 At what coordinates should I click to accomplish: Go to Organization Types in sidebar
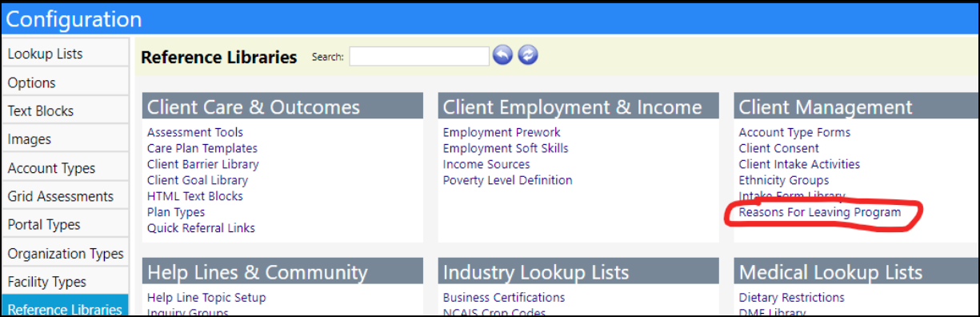[66, 254]
